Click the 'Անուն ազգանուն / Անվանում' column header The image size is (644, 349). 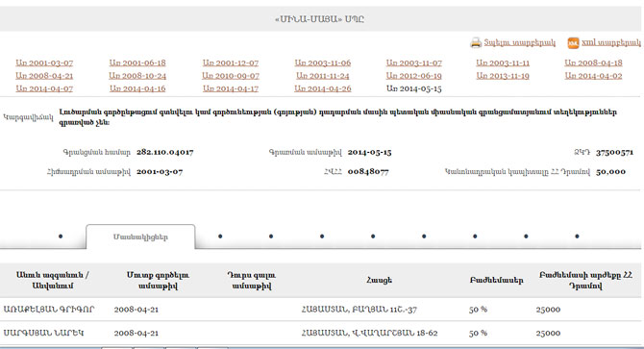coord(53,280)
